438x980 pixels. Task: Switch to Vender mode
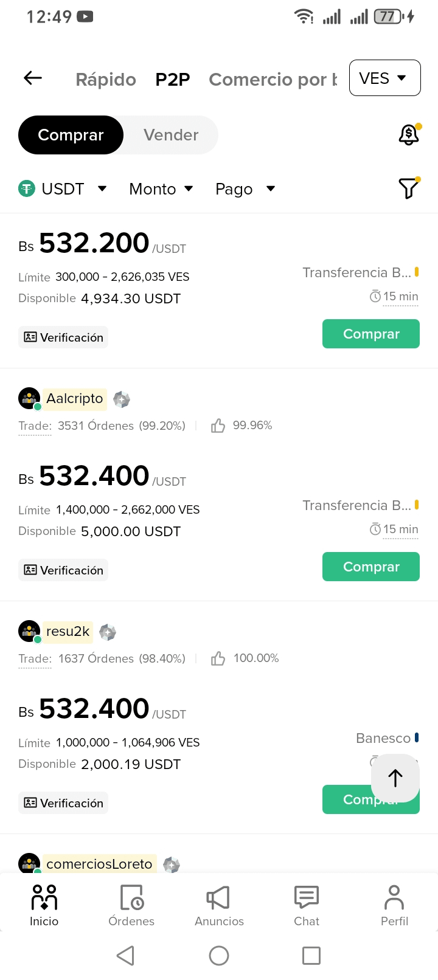click(x=171, y=135)
